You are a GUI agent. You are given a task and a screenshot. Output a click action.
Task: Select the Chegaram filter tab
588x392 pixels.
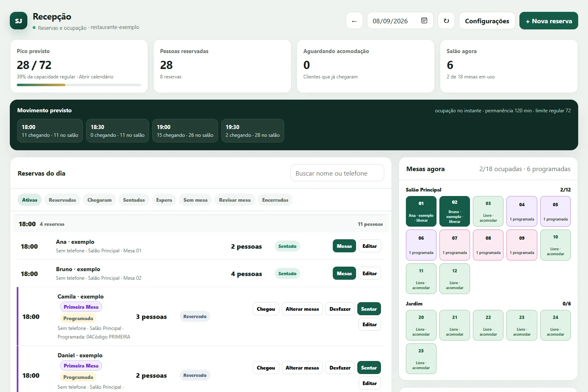[x=100, y=200]
